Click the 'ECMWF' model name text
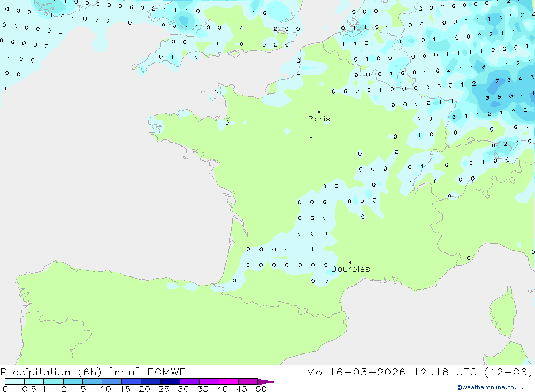The height and width of the screenshot is (392, 535). [166, 372]
